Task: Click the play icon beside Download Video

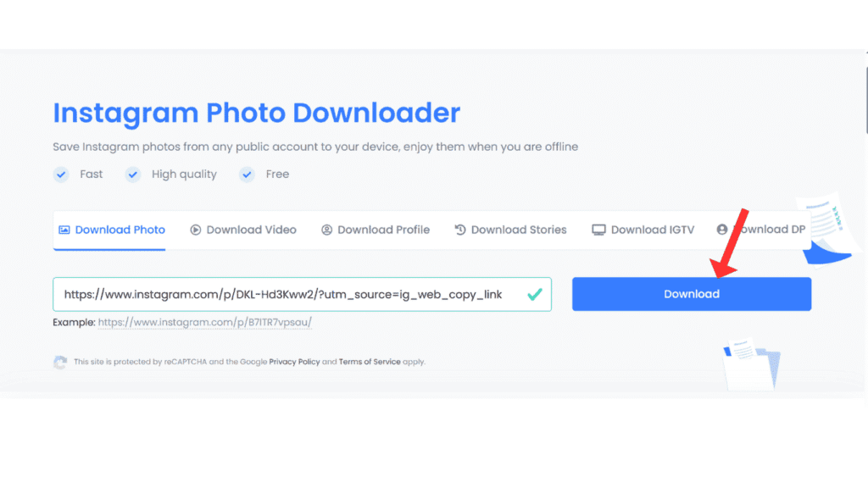Action: (x=196, y=230)
